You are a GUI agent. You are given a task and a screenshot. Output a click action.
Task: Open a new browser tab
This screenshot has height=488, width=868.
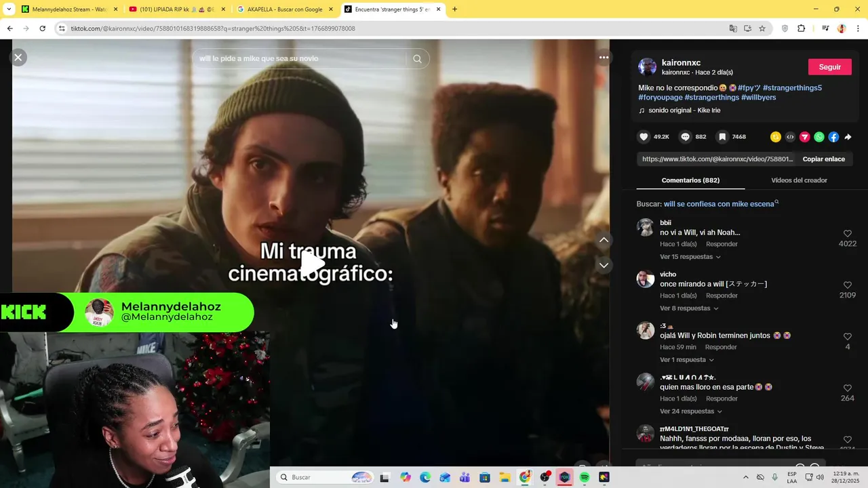click(454, 9)
